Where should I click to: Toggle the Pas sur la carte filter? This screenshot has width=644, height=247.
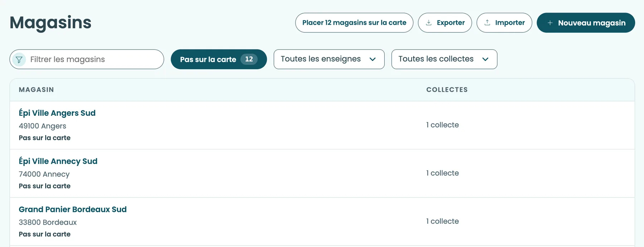(219, 59)
